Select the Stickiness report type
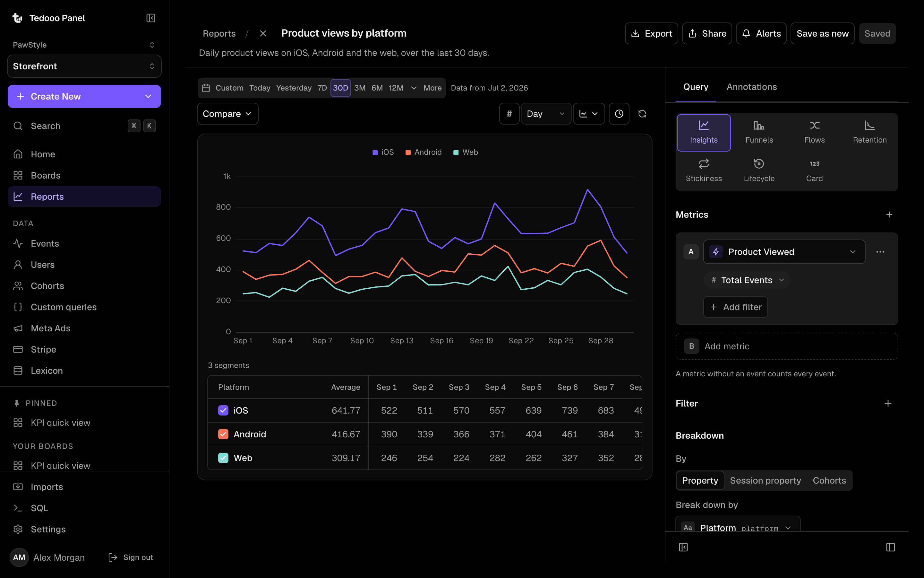 704,171
